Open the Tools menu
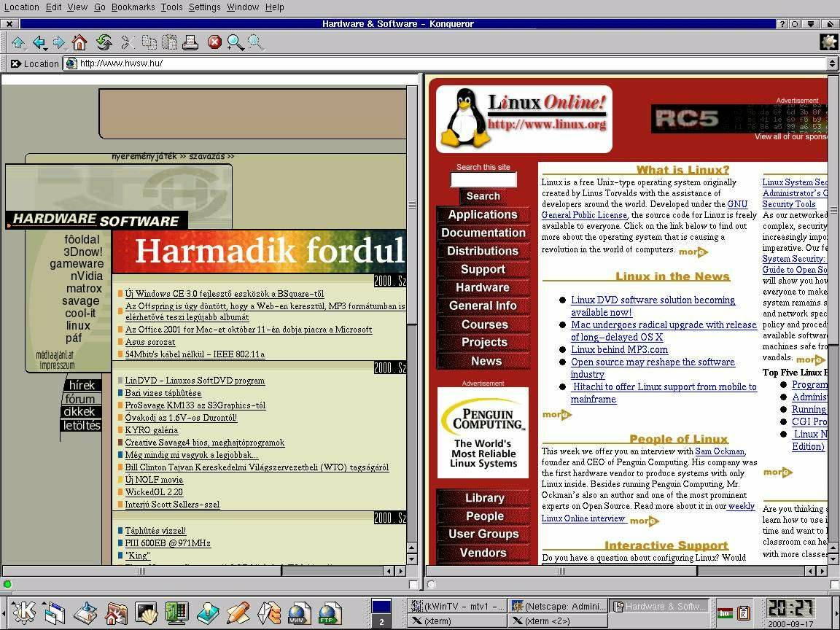The image size is (840, 630). pos(171,7)
